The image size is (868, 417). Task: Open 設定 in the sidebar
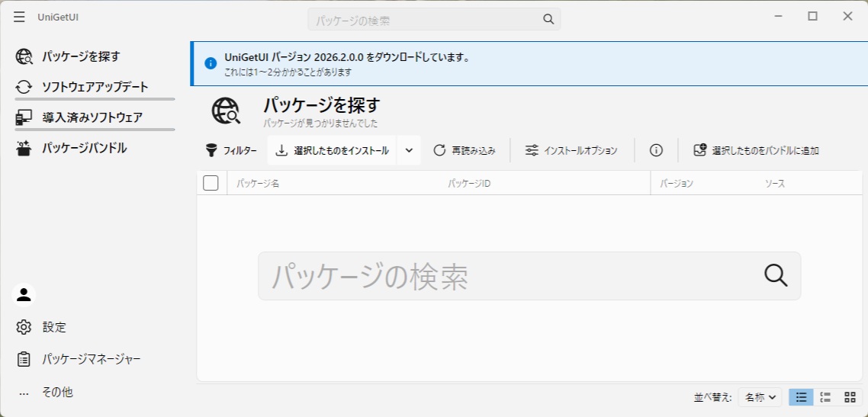tap(94, 327)
